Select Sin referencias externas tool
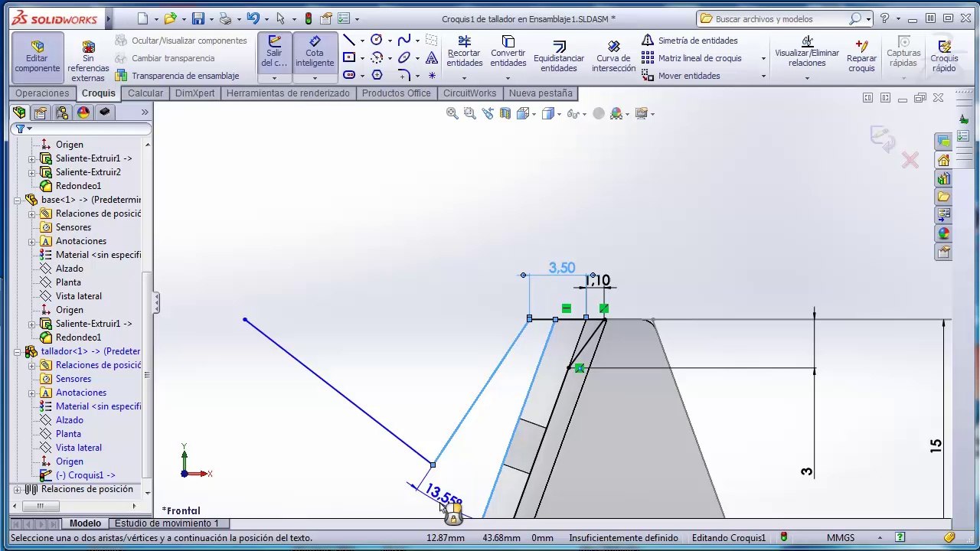This screenshot has width=980, height=551. tap(88, 61)
